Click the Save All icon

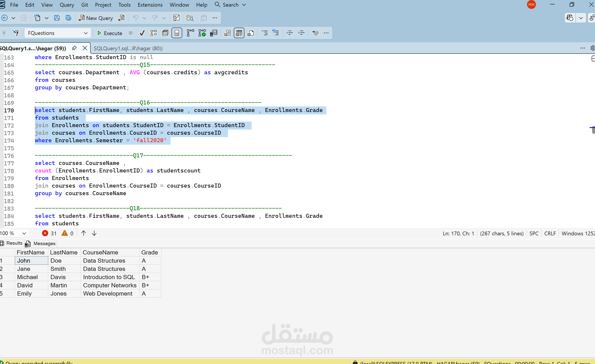coord(68,18)
